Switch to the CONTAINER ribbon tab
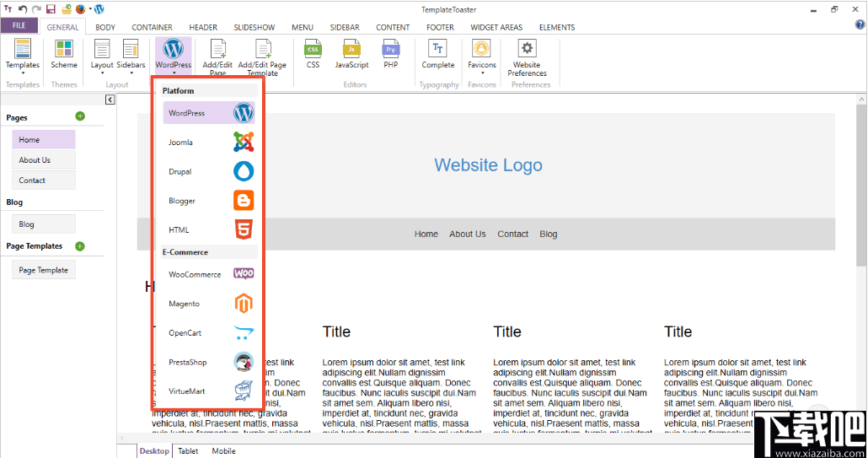The height and width of the screenshot is (458, 868). tap(153, 27)
